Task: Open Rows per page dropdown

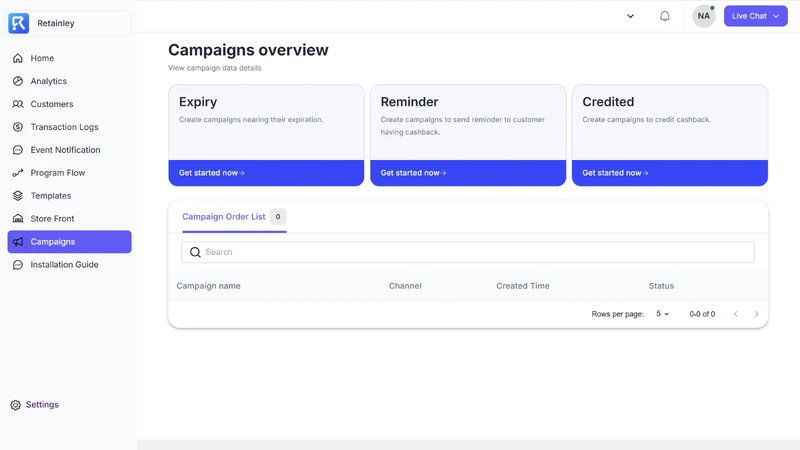Action: [x=662, y=314]
